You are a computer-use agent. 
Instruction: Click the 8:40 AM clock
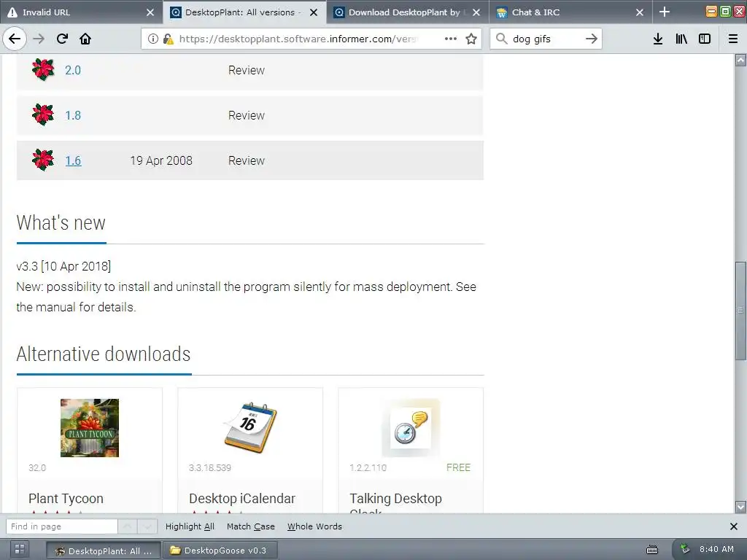[716, 549]
